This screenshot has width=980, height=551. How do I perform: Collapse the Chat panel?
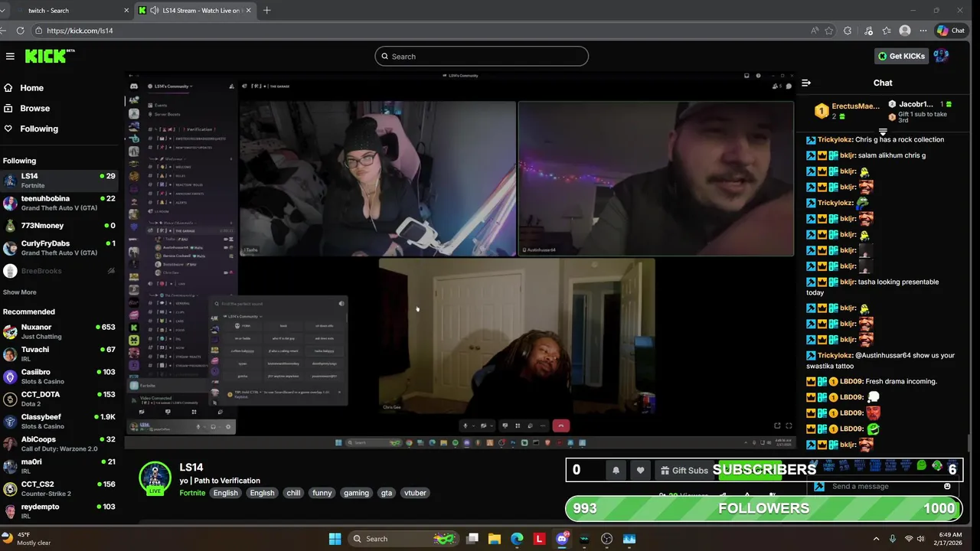click(x=805, y=83)
